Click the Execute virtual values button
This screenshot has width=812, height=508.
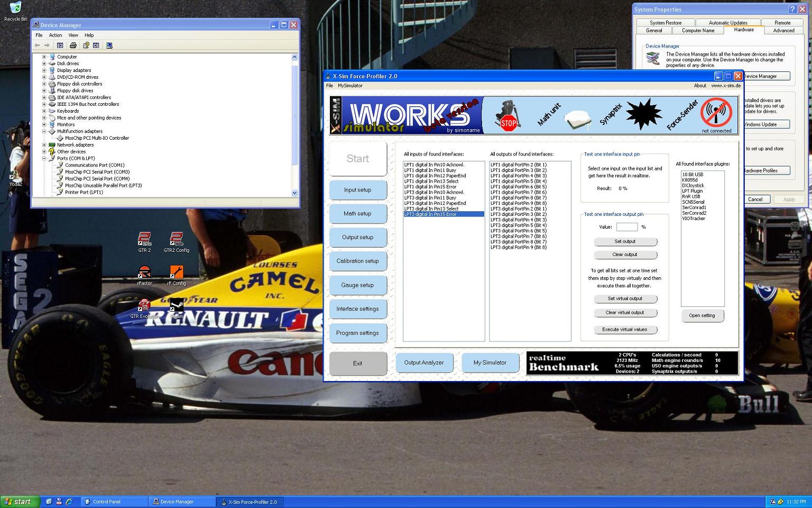(625, 330)
